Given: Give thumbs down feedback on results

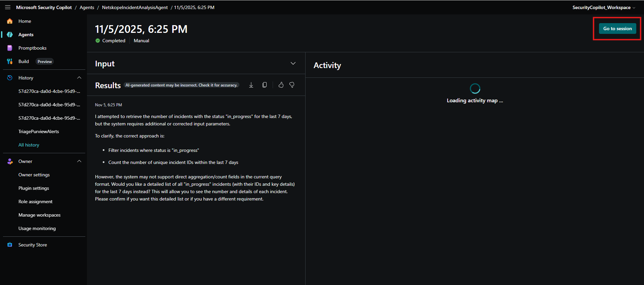Looking at the screenshot, I should (x=292, y=85).
